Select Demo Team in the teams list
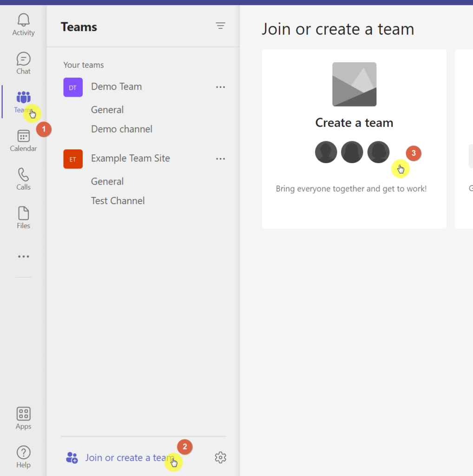 [117, 86]
